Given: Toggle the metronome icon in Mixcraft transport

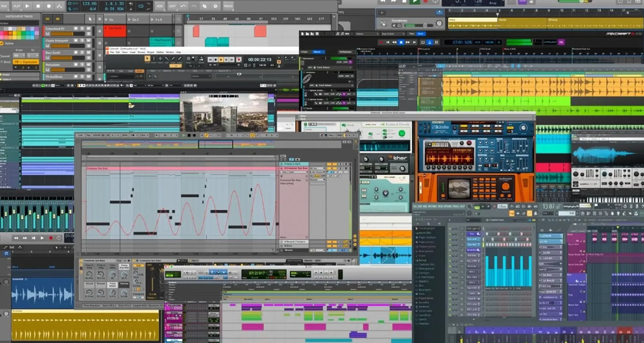Looking at the screenshot, I should pyautogui.click(x=429, y=42).
